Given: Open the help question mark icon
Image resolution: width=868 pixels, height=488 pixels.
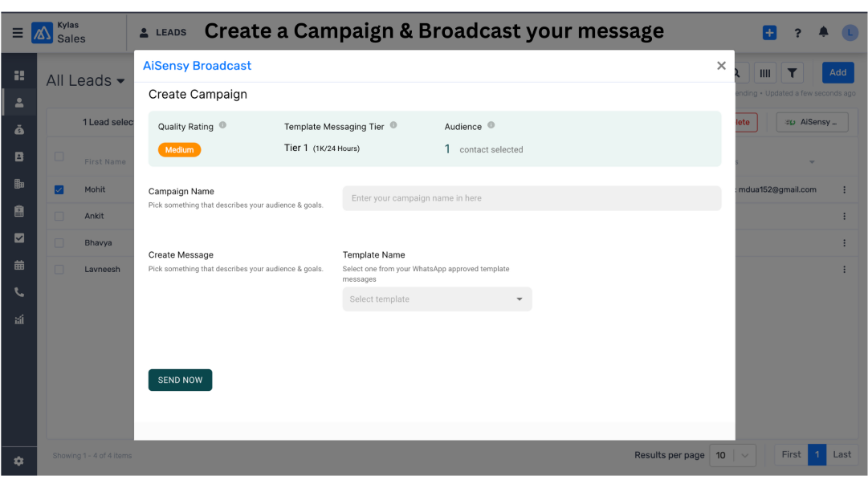Looking at the screenshot, I should coord(797,33).
